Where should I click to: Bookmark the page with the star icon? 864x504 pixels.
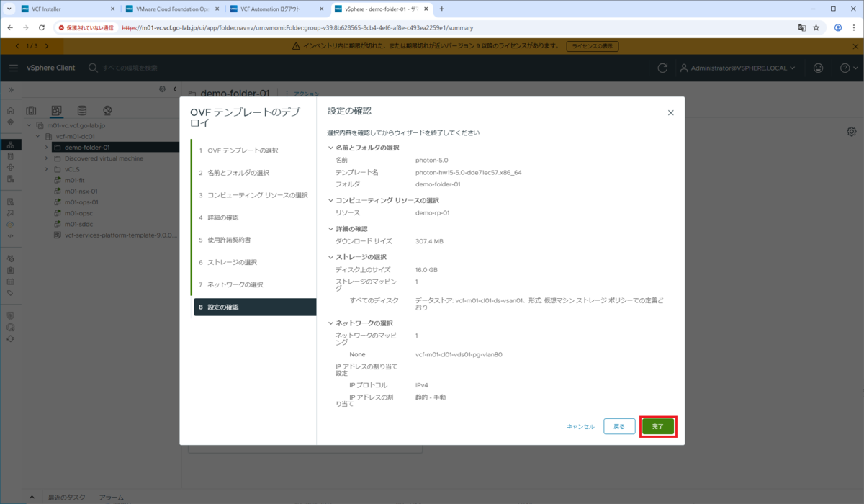point(816,27)
